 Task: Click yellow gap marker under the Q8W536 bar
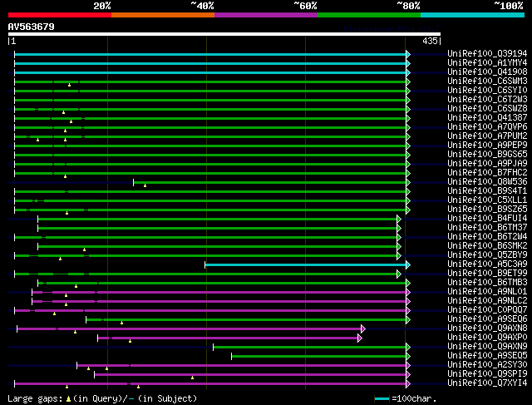[145, 185]
